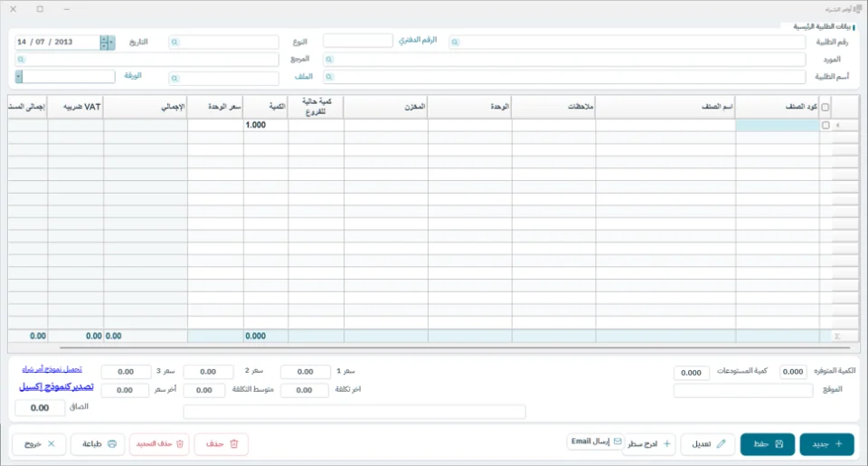Click the المخزن column header

[x=385, y=107]
